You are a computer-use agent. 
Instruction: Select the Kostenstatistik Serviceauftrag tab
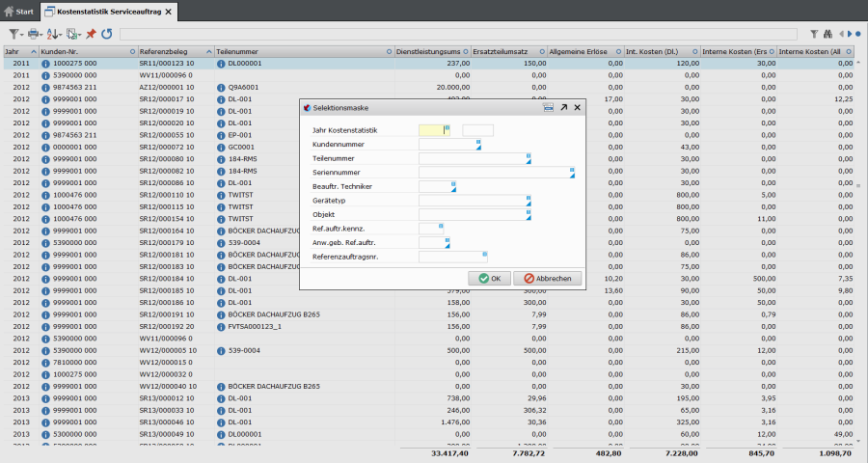click(104, 12)
